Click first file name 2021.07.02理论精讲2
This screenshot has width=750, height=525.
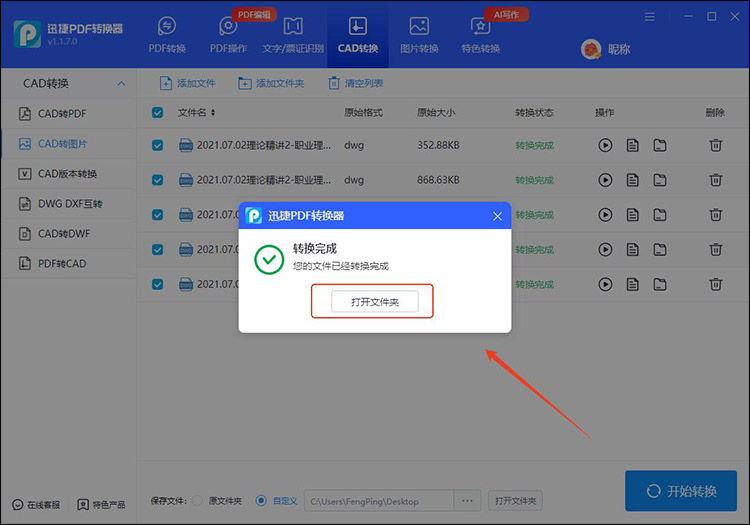click(264, 145)
